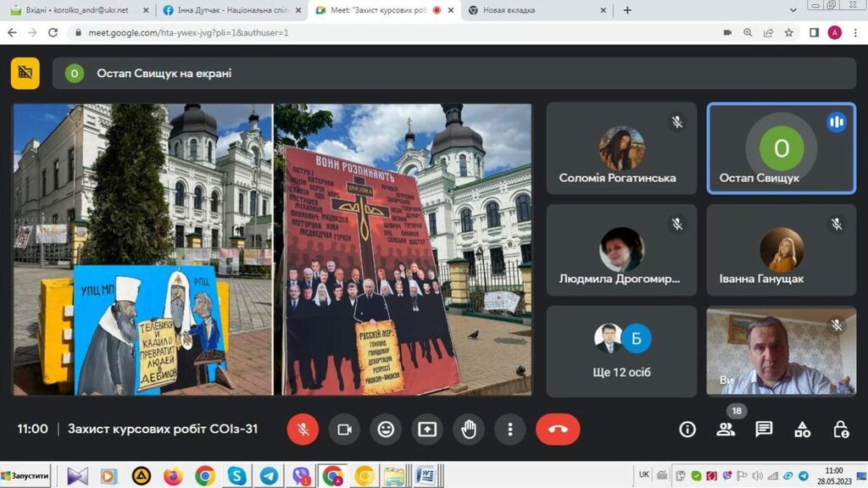The width and height of the screenshot is (868, 488).
Task: Open the Chrome profile avatar menu
Action: pos(835,32)
